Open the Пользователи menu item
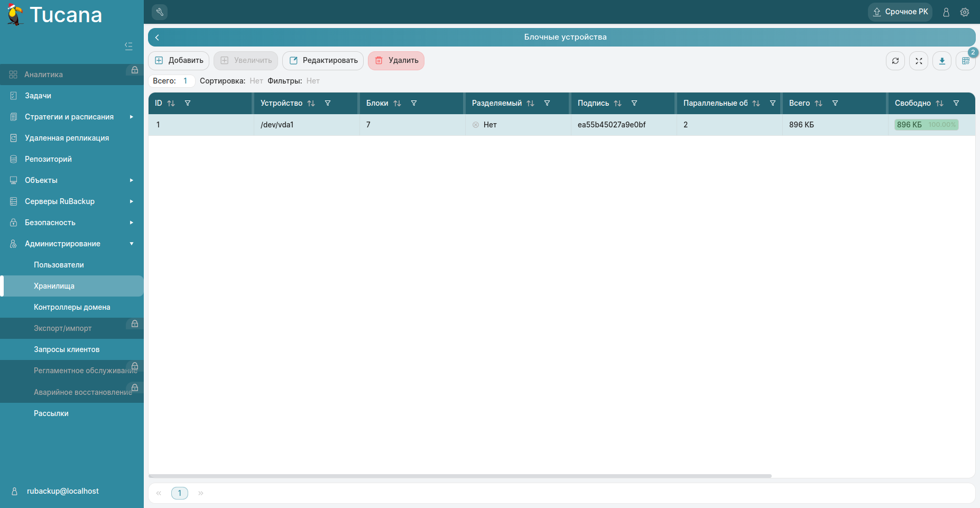Screen dimensions: 980x508 point(59,265)
